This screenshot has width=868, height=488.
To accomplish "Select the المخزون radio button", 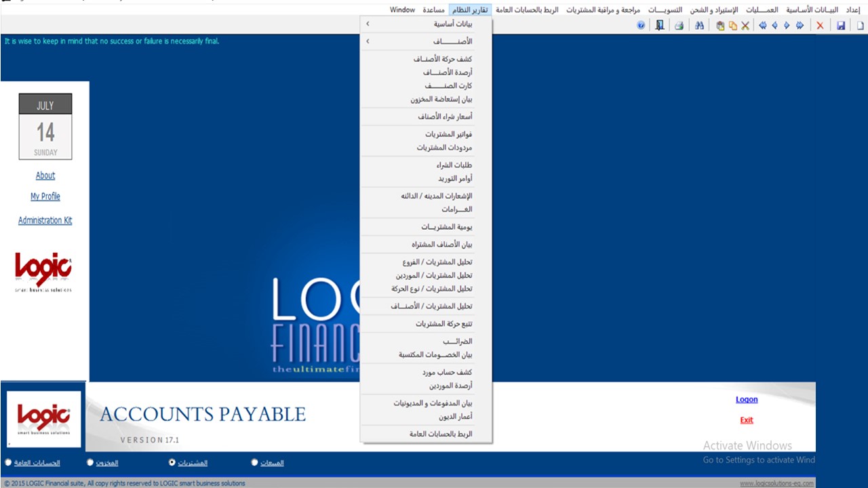I will tap(90, 463).
